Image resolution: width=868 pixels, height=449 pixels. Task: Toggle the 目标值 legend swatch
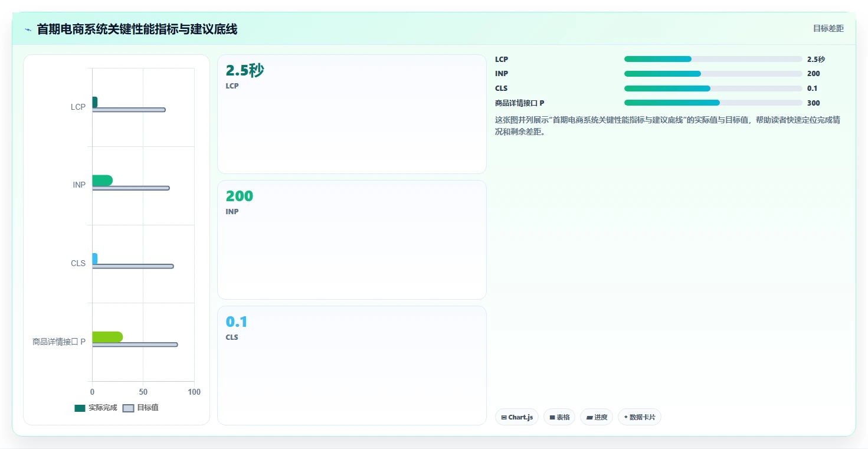129,408
